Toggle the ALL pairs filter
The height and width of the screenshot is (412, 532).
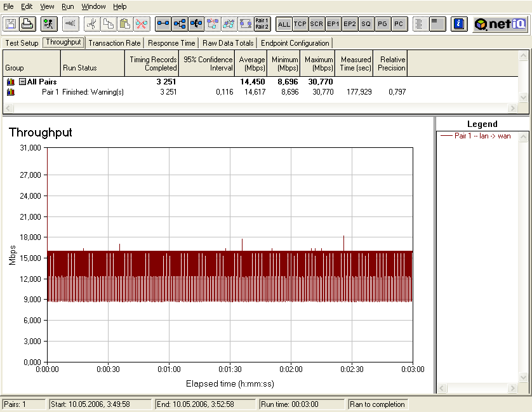click(x=284, y=24)
